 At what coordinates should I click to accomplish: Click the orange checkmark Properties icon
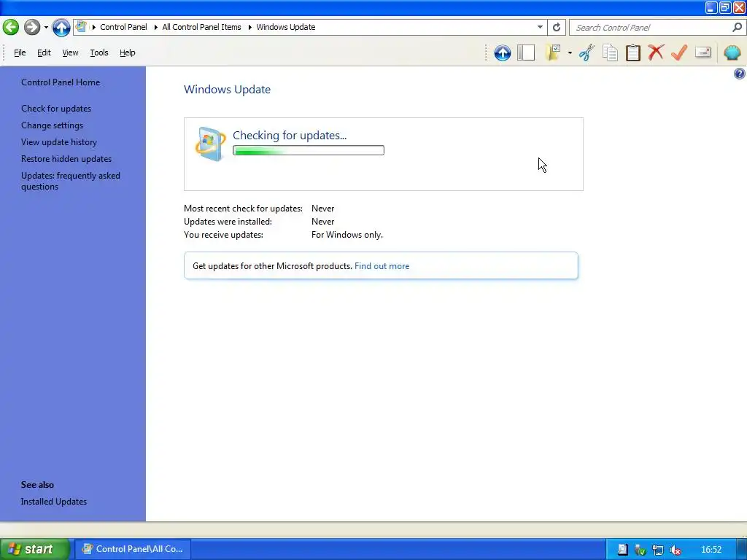(x=679, y=52)
